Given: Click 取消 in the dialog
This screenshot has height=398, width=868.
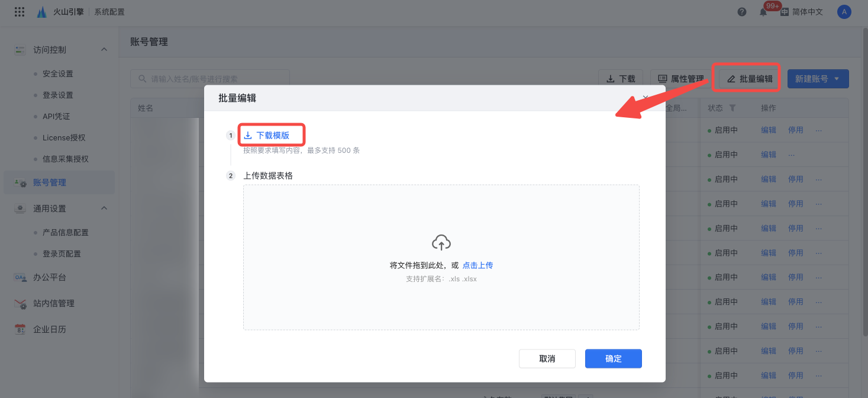Looking at the screenshot, I should (x=547, y=358).
